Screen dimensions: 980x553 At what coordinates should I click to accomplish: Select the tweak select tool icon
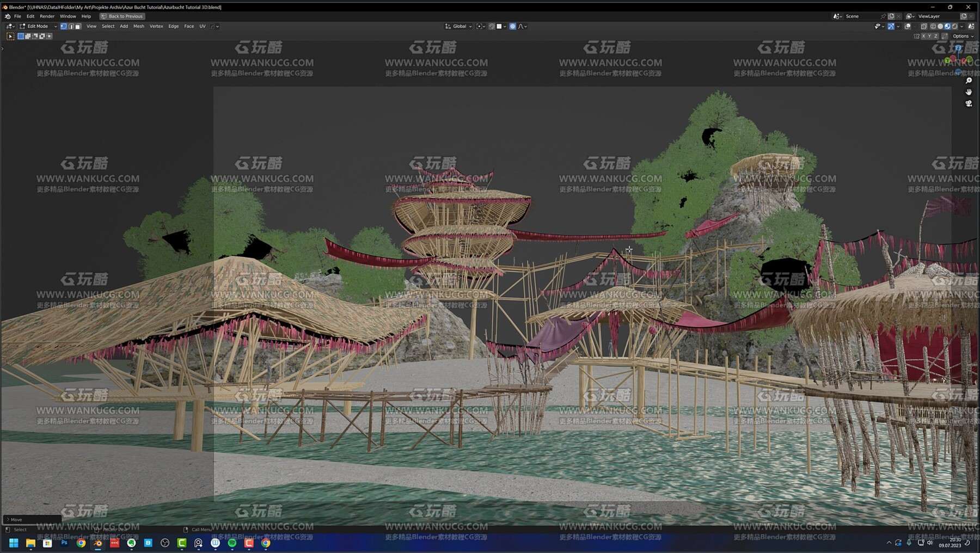[10, 36]
